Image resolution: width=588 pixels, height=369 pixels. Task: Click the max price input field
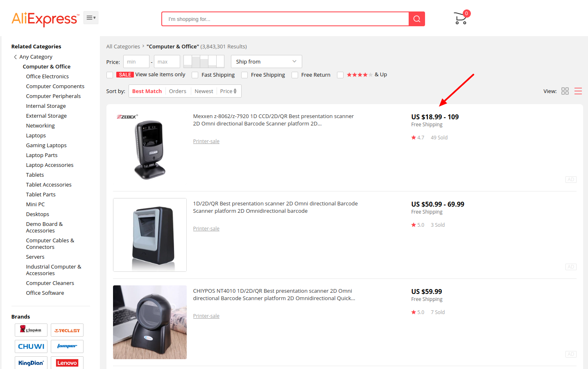tap(167, 61)
